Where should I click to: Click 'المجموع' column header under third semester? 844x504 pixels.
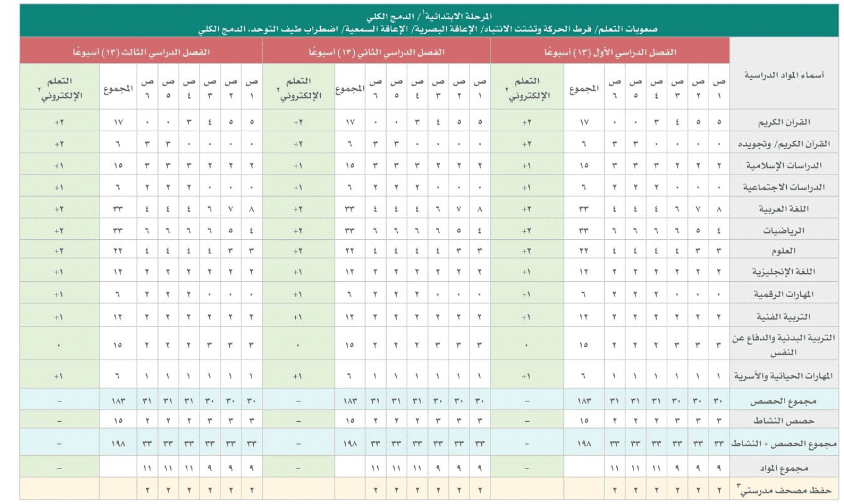[x=118, y=89]
